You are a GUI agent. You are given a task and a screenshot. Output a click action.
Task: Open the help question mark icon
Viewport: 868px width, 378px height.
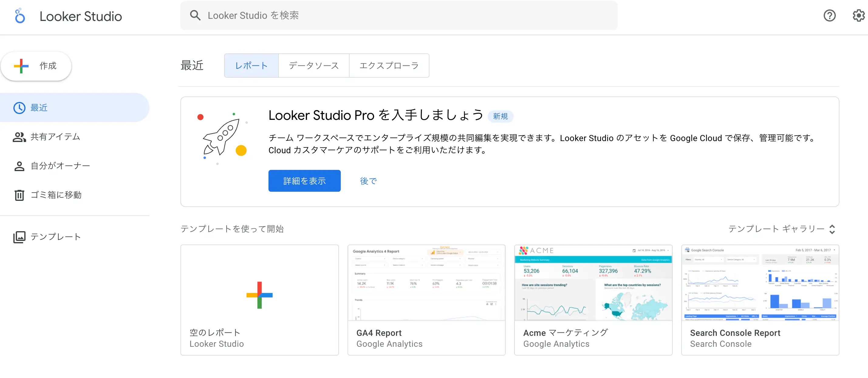[x=829, y=15]
